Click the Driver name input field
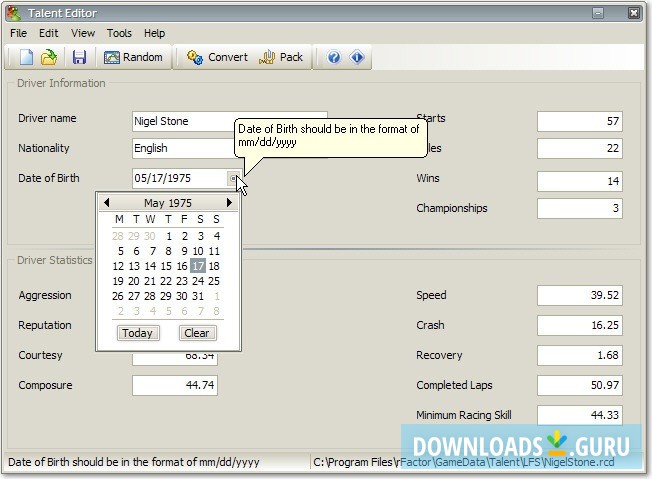Screen dimensions: 652x479 pyautogui.click(x=230, y=121)
